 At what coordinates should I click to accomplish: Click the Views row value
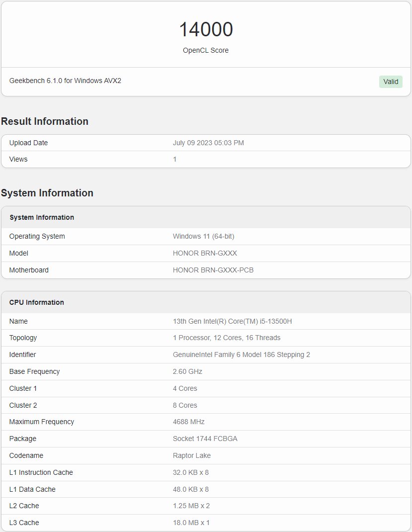click(174, 159)
